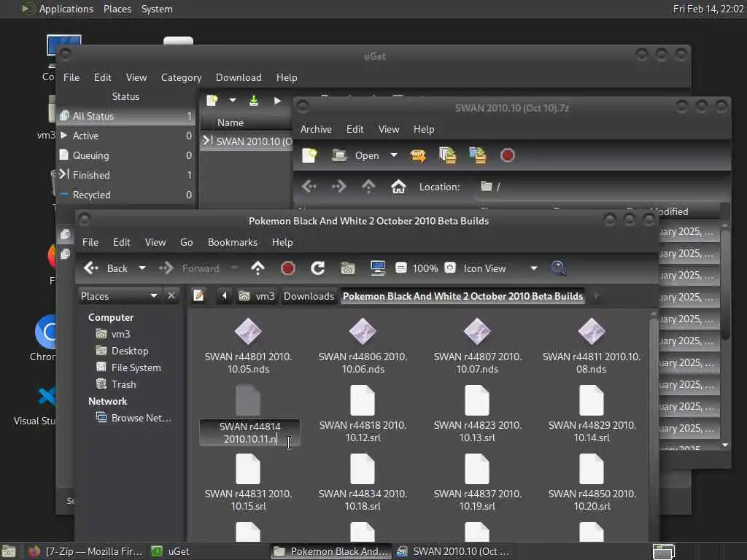This screenshot has height=560, width=747.
Task: Click Extract icon in archive manager
Action: (x=418, y=156)
